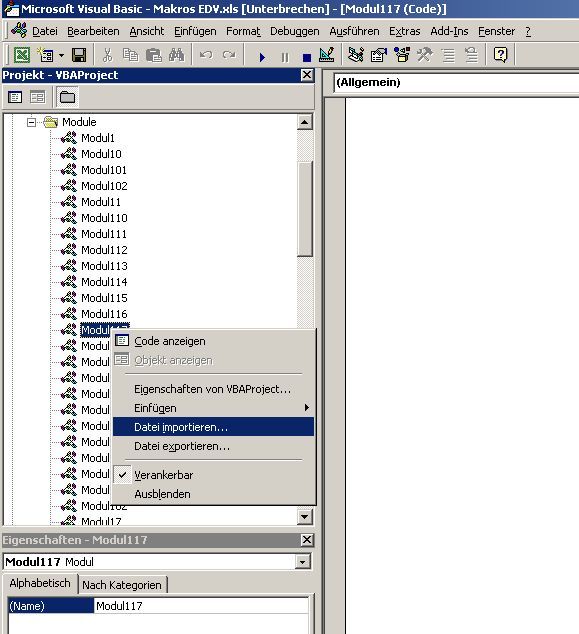Viewport: 579px width, 634px height.
Task: Open the Object Browser toolbar icon
Action: (x=401, y=55)
